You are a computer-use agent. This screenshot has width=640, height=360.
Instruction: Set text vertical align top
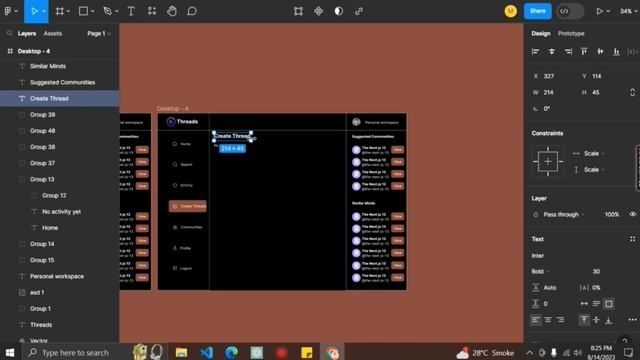click(x=584, y=320)
